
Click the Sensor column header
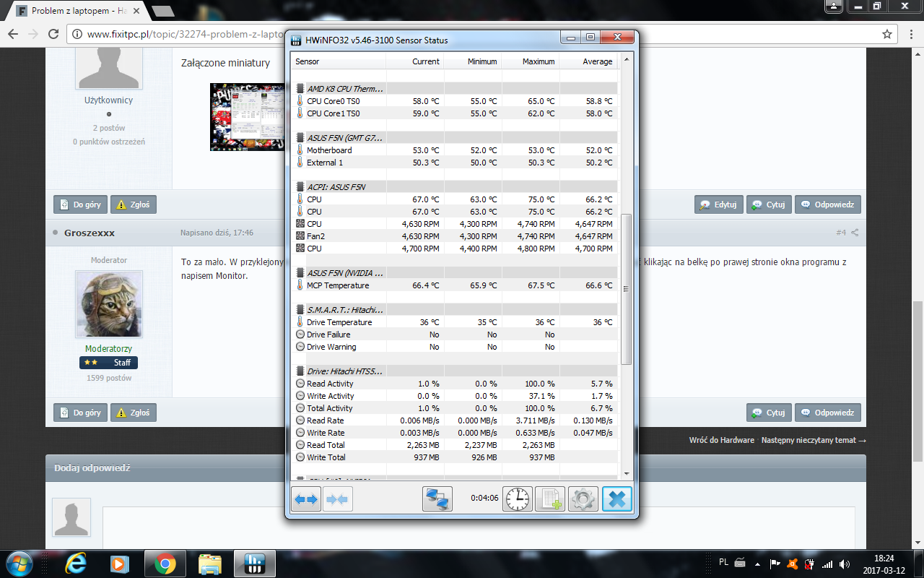[x=339, y=61]
